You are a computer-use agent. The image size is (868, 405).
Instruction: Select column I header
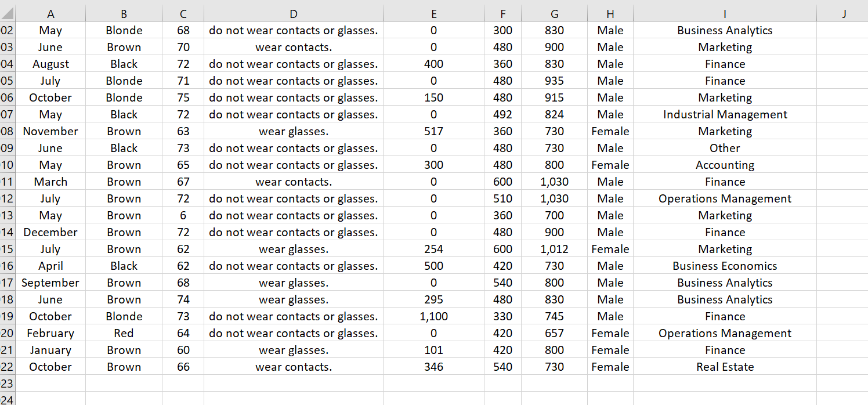[x=725, y=13]
